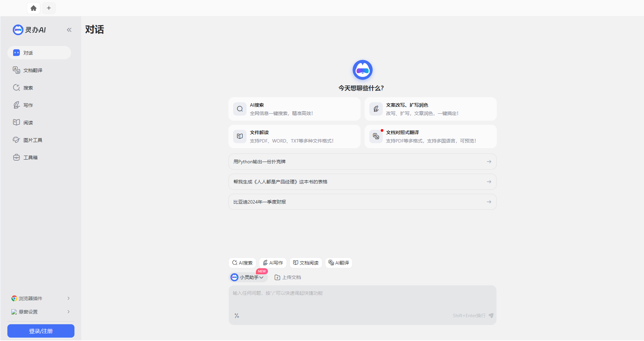This screenshot has height=341, width=644.
Task: Click the slash shortcut icon in input box
Action: click(237, 316)
